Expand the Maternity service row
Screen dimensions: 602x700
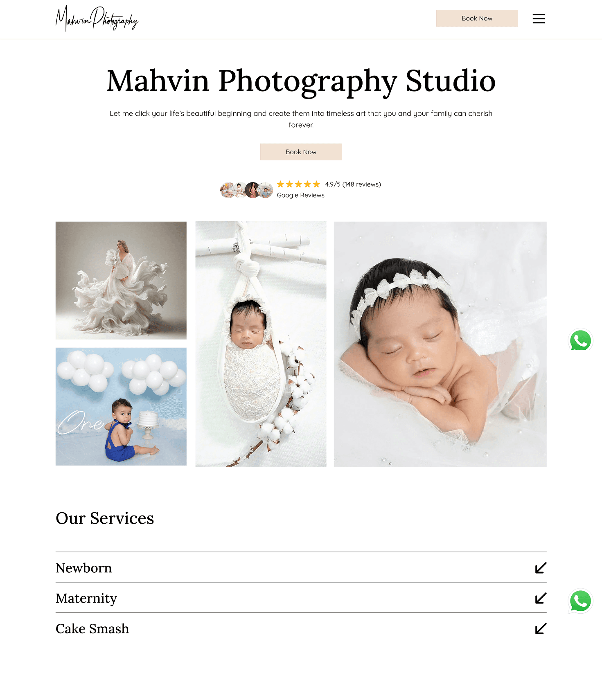click(x=301, y=598)
